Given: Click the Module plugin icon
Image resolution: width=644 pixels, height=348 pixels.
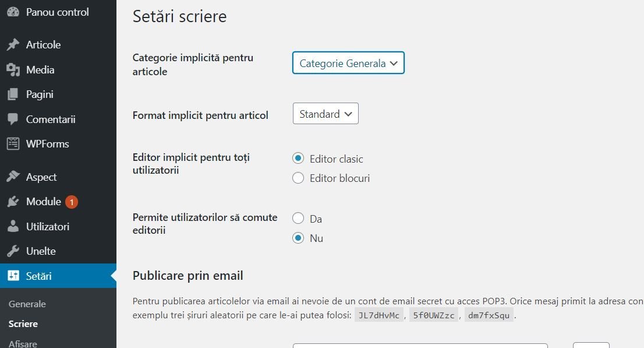Looking at the screenshot, I should 13,202.
